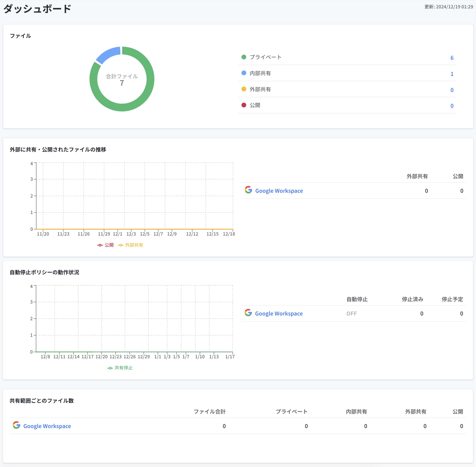The image size is (476, 467).
Task: Click the 自動停止ポリシーの動作状況 heading
Action: 44,272
